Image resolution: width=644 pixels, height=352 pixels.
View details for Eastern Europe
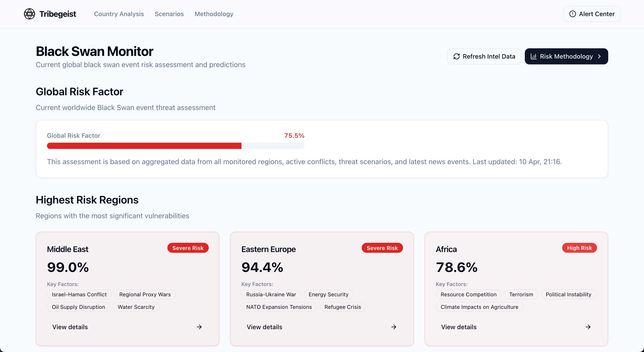(x=264, y=327)
